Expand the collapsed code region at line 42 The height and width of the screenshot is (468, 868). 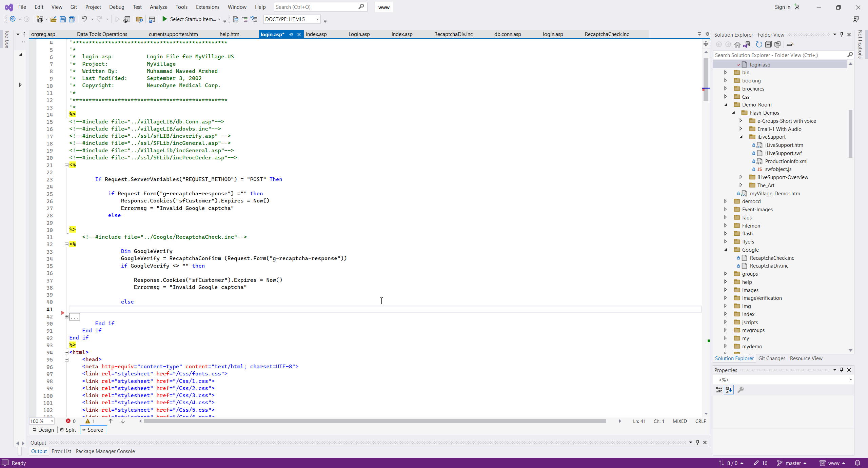coord(67,316)
